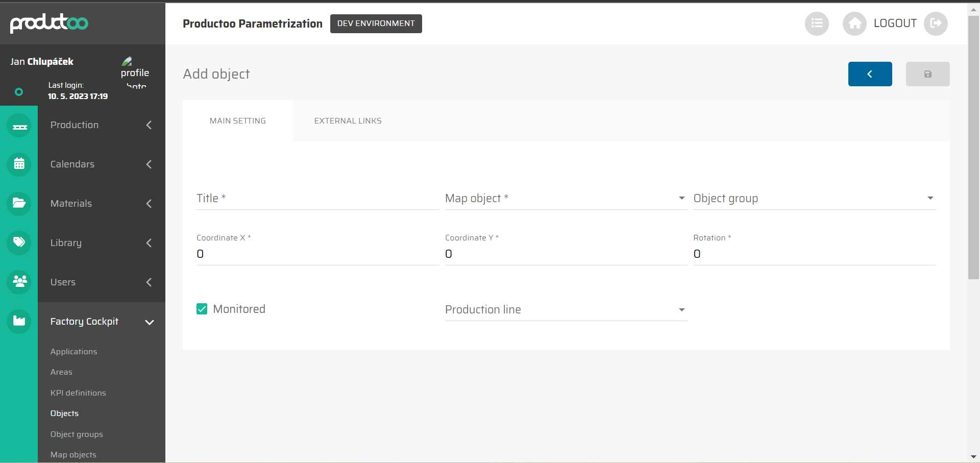The width and height of the screenshot is (980, 463).
Task: Click the Users group icon
Action: point(19,282)
